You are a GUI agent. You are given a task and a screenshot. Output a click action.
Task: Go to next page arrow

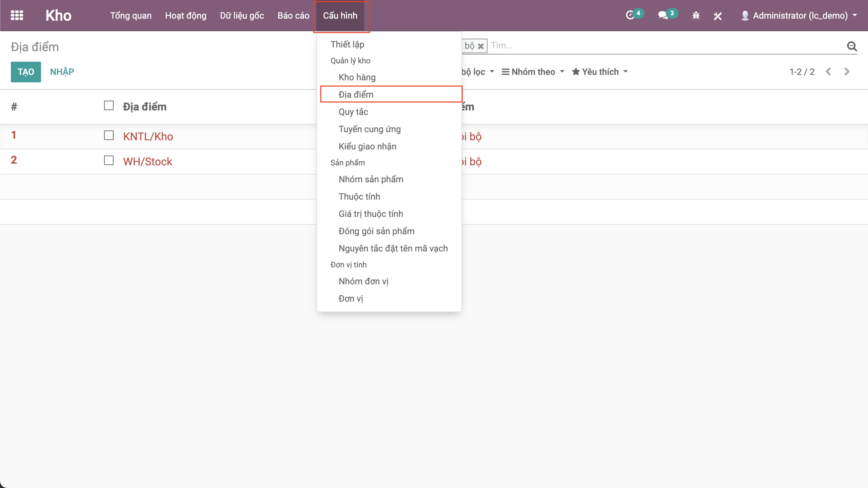click(x=847, y=72)
